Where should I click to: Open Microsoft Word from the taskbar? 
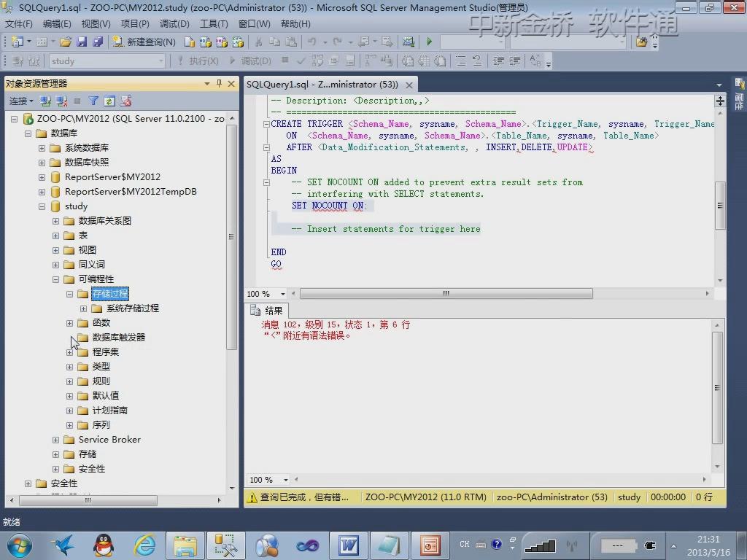click(x=348, y=545)
